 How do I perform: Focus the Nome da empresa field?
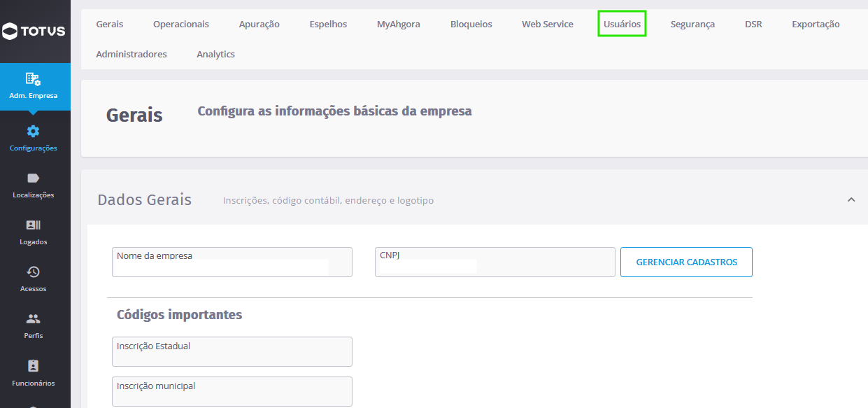pyautogui.click(x=232, y=262)
